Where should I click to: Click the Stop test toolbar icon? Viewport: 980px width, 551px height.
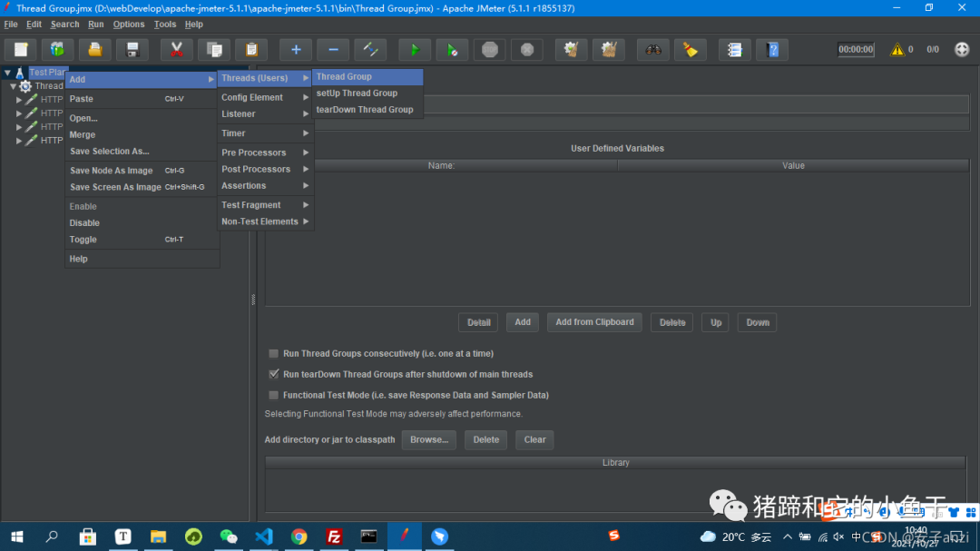point(490,49)
